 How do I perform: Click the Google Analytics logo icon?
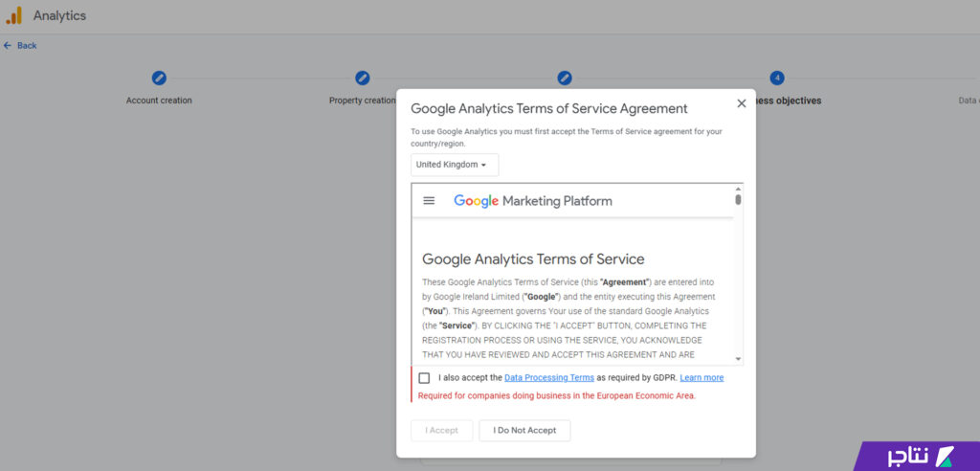click(x=13, y=15)
